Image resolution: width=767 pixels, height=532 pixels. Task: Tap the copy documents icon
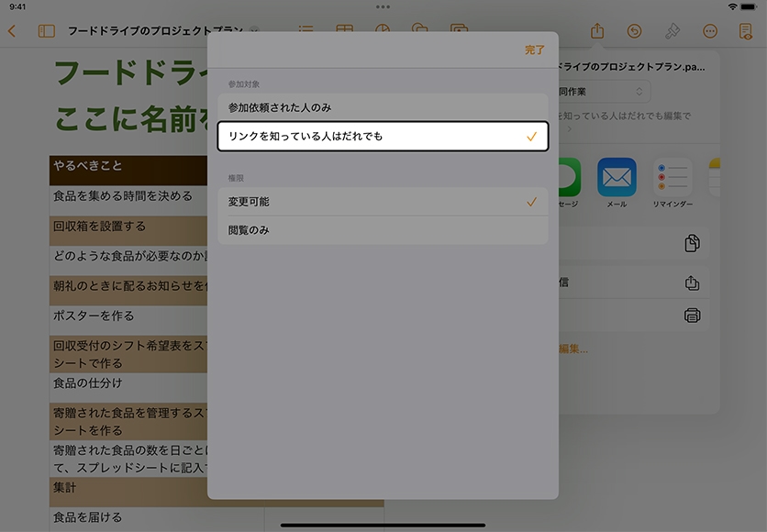point(692,243)
